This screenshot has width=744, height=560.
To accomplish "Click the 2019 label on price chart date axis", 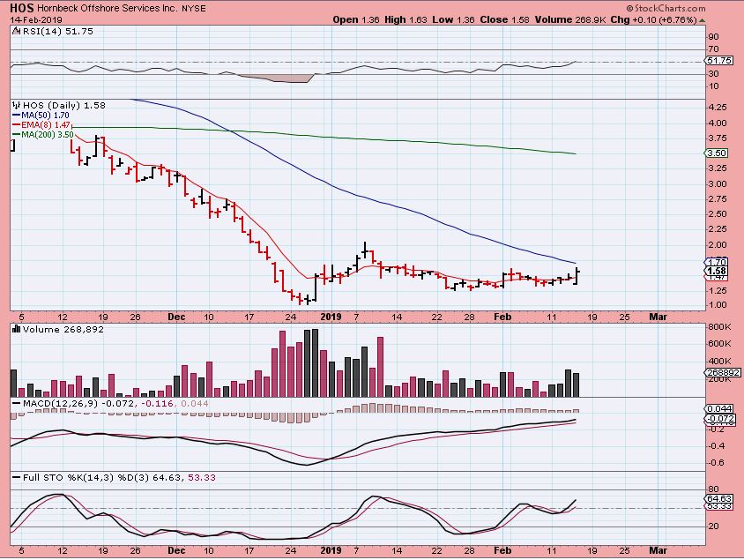I will [331, 317].
